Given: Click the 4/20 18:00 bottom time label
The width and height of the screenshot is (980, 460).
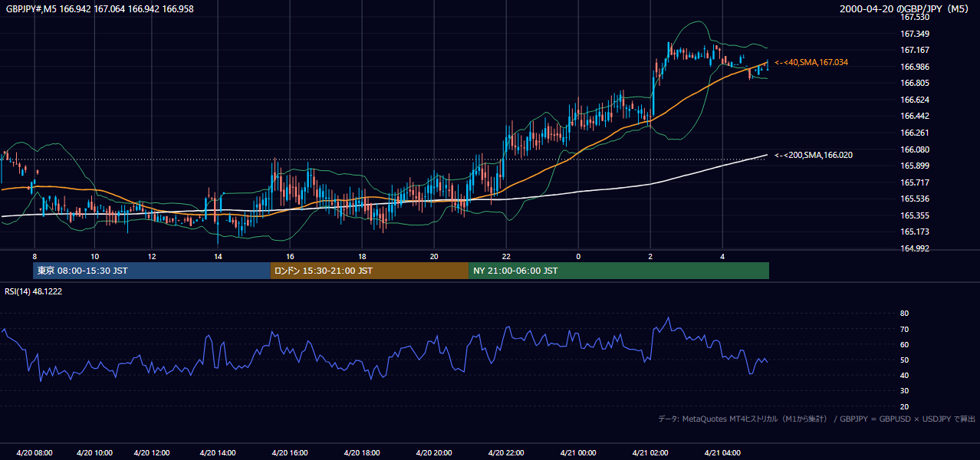Looking at the screenshot, I should click(x=361, y=452).
